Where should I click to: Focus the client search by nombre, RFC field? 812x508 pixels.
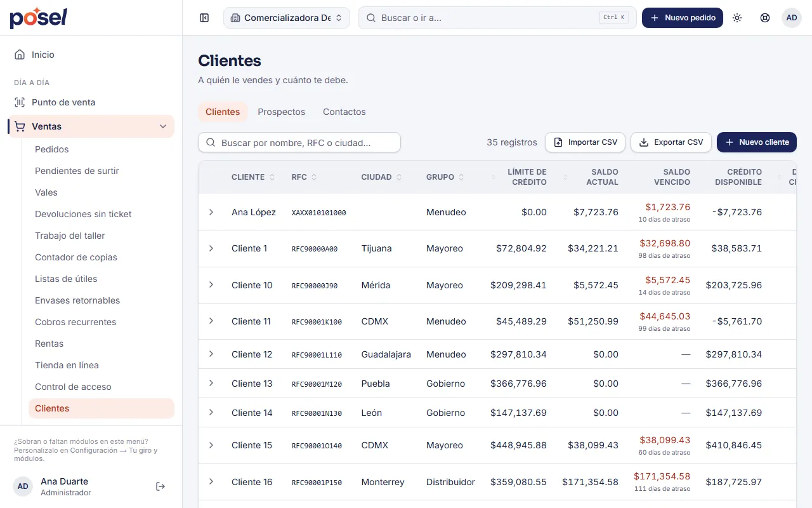pos(299,143)
